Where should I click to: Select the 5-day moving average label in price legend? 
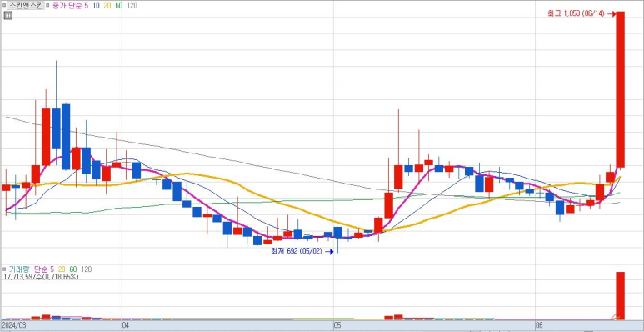tap(87, 5)
